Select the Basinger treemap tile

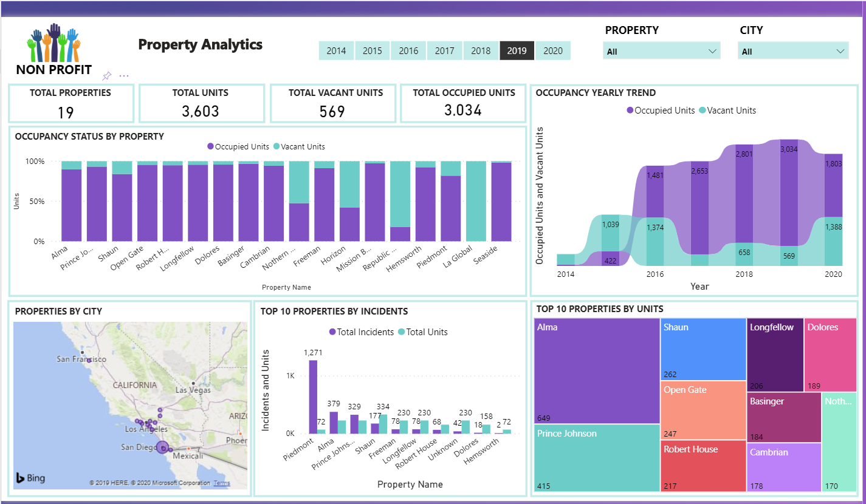784,418
